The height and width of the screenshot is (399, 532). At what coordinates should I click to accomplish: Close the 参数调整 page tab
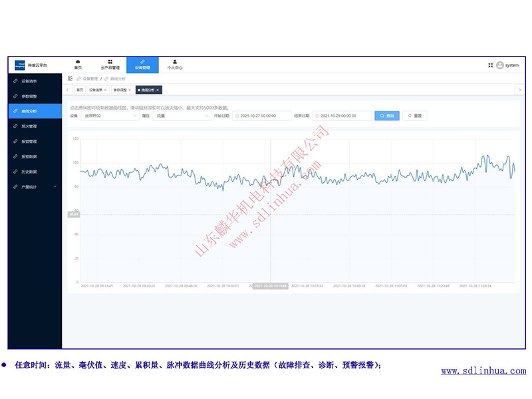(130, 90)
